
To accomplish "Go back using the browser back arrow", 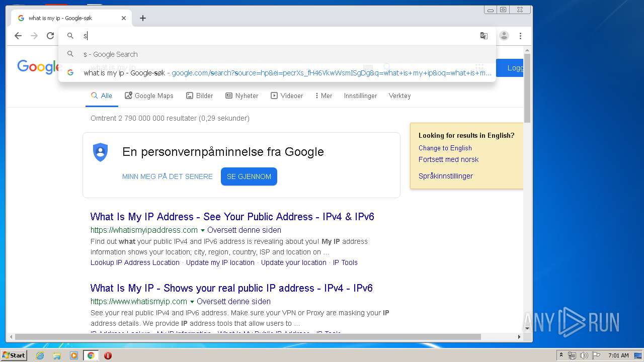I will 18,36.
